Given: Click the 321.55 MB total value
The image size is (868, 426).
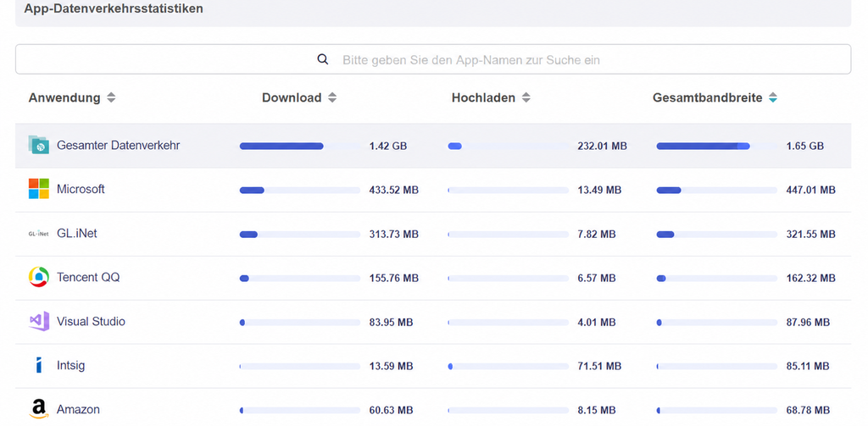Looking at the screenshot, I should (811, 235).
